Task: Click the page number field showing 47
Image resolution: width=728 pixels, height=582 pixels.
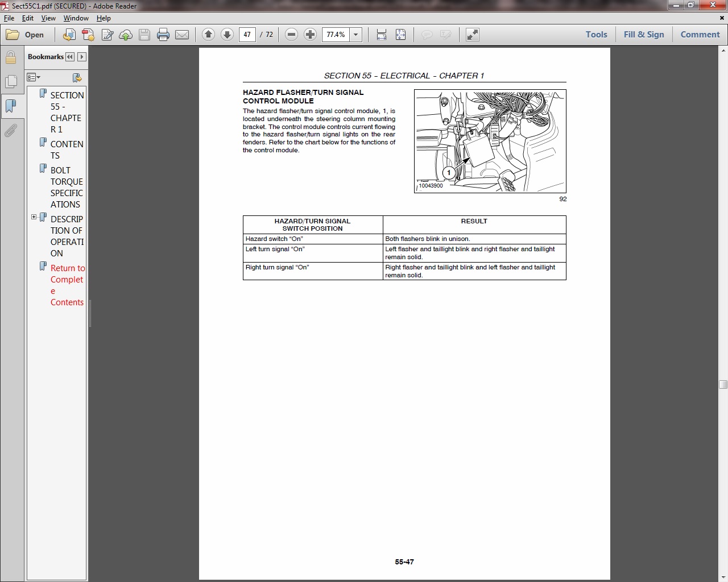Action: [x=247, y=35]
